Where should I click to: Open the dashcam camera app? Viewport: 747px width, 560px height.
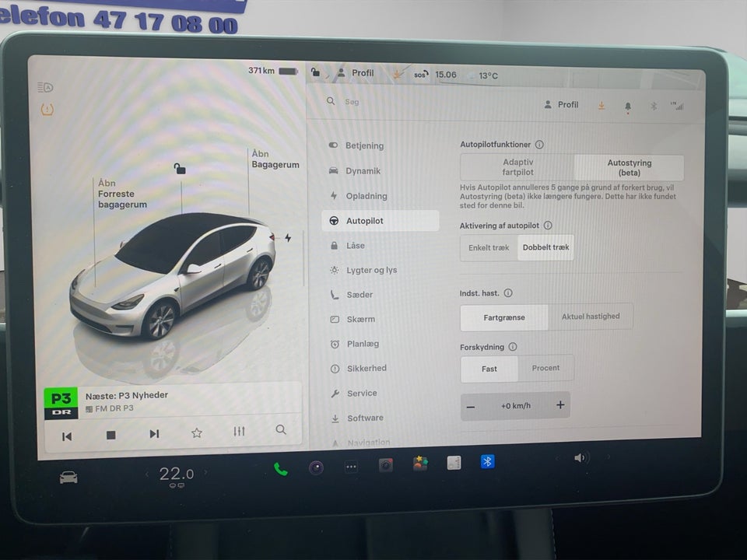coord(316,468)
